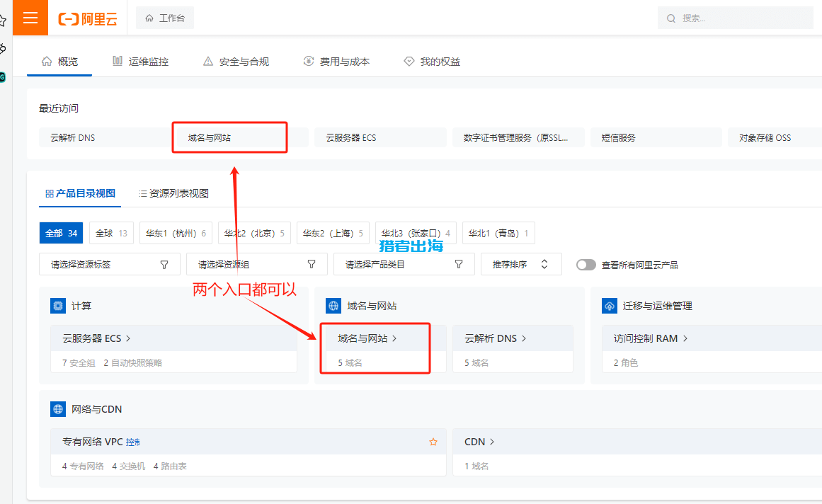The image size is (822, 504).
Task: Open the 专有网络 VPC product
Action: coord(92,442)
